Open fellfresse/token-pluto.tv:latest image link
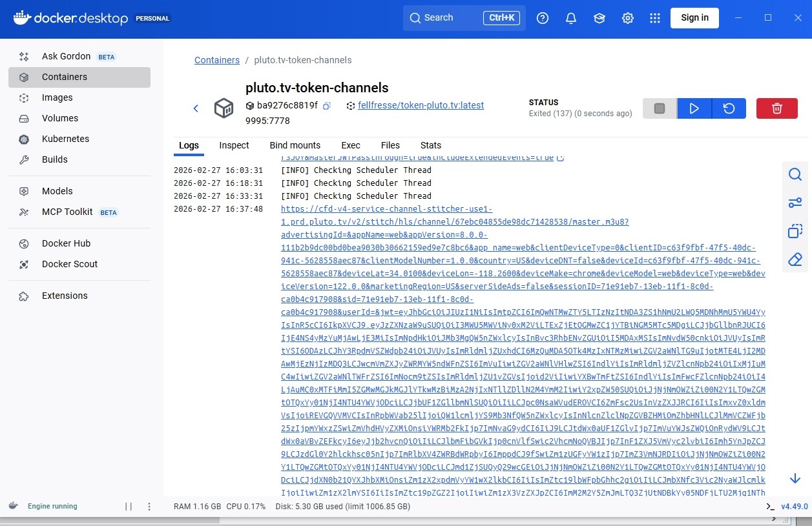Image resolution: width=812 pixels, height=526 pixels. 421,105
